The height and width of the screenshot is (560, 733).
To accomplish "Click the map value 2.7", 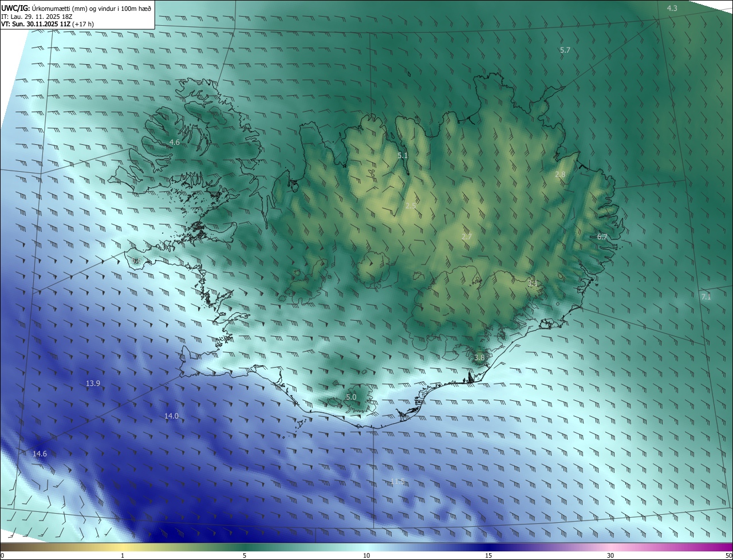I will click(x=467, y=236).
